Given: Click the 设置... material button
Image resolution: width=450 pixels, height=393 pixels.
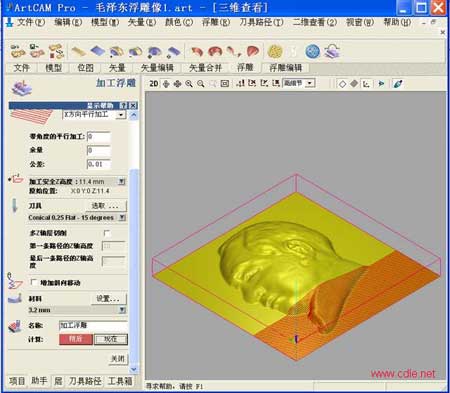Looking at the screenshot, I should 109,299.
